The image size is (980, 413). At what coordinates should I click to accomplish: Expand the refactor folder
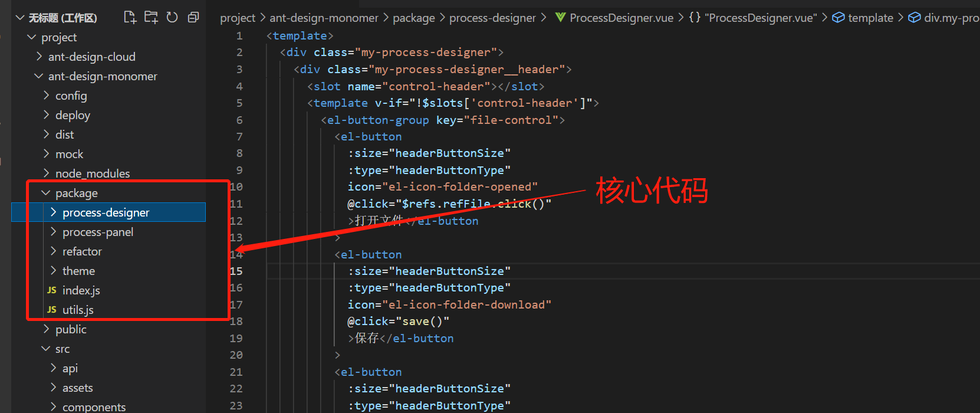(x=53, y=251)
